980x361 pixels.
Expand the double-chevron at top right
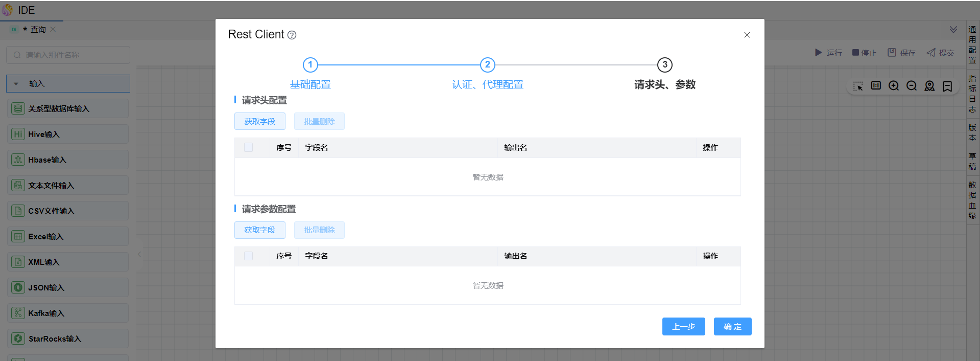[953, 30]
